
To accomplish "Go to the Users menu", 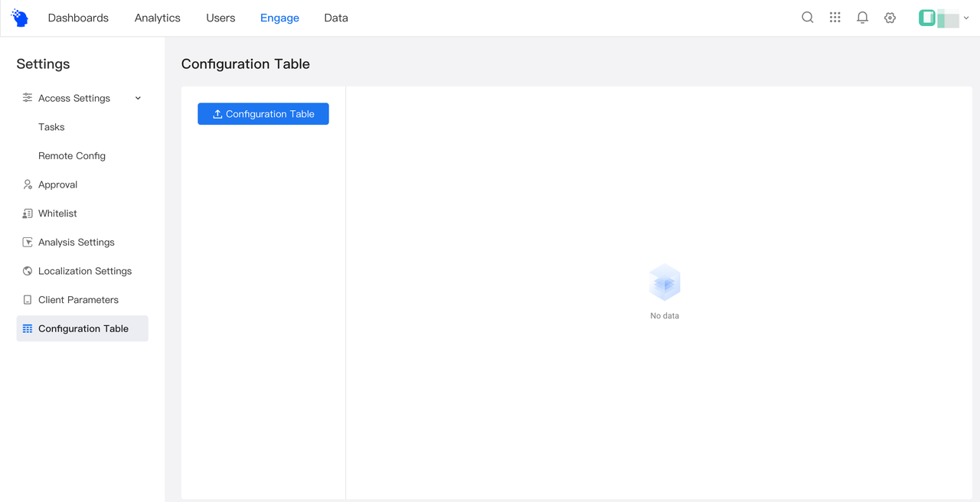I will (220, 18).
